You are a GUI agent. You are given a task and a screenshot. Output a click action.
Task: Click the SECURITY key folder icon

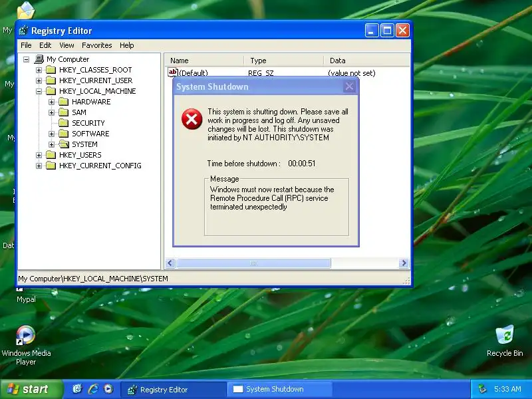[63, 123]
